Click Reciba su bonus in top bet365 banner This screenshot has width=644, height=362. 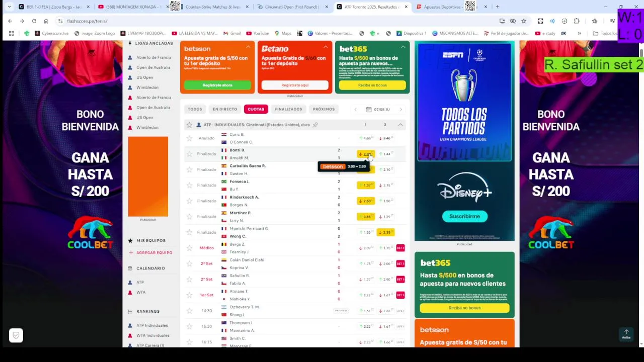click(x=372, y=85)
